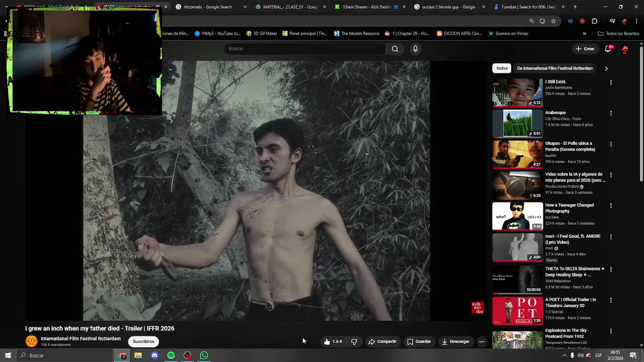Screen dimensions: 644x362
Task: Click the Windows taskbar 'Buscar' search box
Action: (64, 355)
